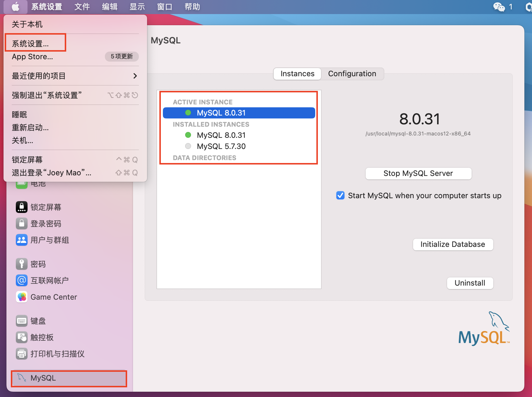
Task: Open Internet Accounts (互联网帐户) icon
Action: pos(22,281)
